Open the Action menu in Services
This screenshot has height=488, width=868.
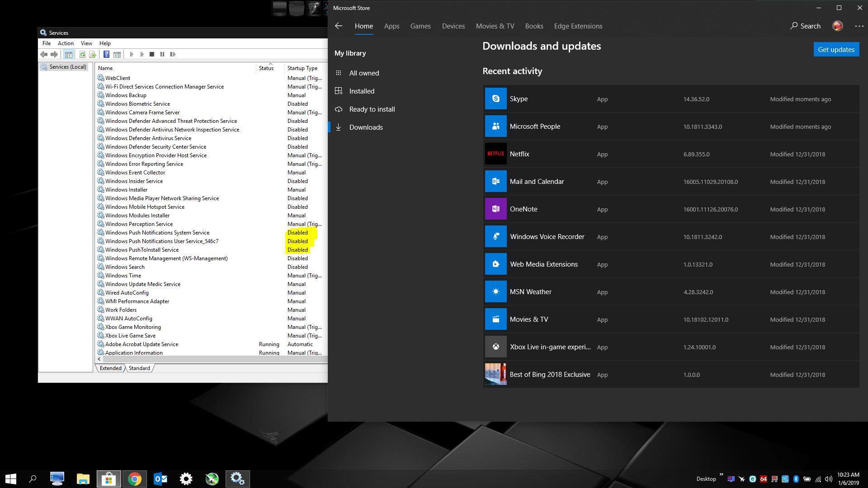coord(66,43)
